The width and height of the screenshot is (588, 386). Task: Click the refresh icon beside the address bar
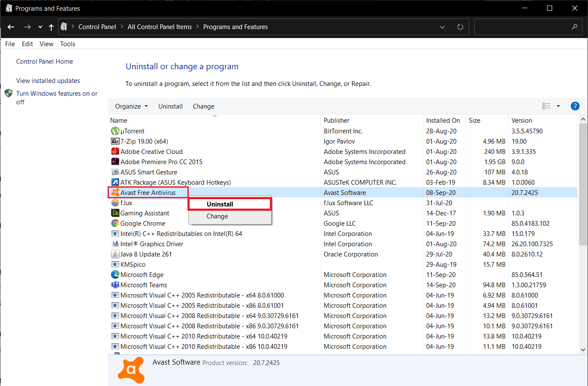click(x=460, y=27)
